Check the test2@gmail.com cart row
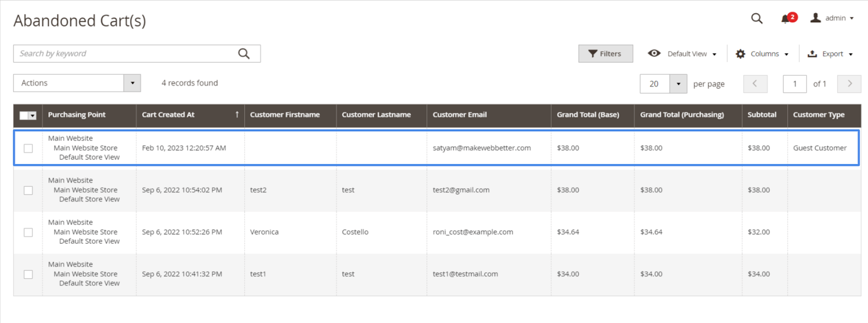This screenshot has height=323, width=868. coord(28,190)
